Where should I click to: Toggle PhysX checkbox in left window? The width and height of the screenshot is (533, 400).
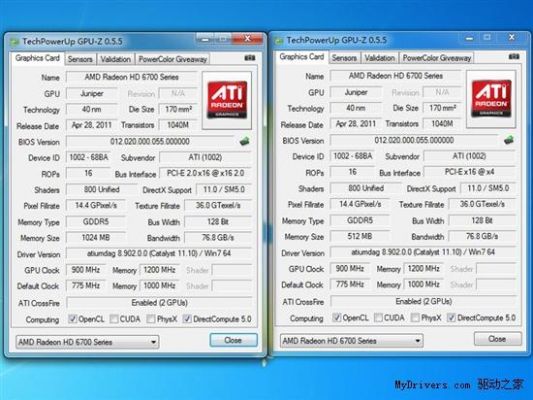(151, 319)
